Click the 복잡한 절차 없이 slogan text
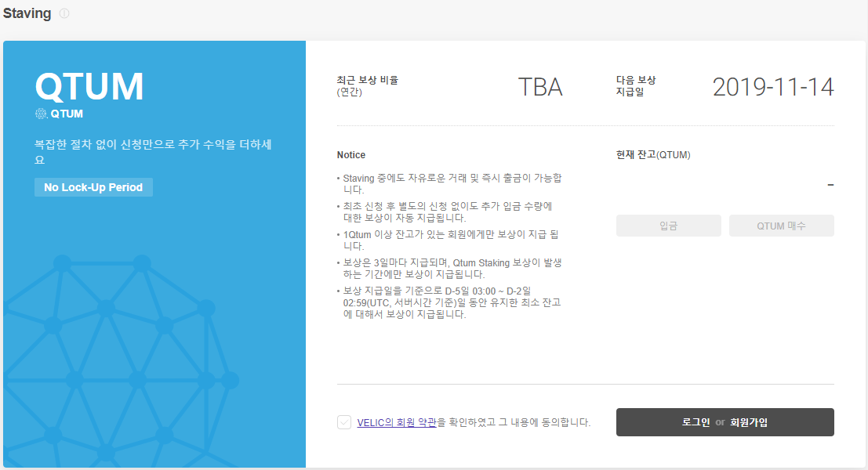Screen dimensions: 868x470 (x=153, y=152)
